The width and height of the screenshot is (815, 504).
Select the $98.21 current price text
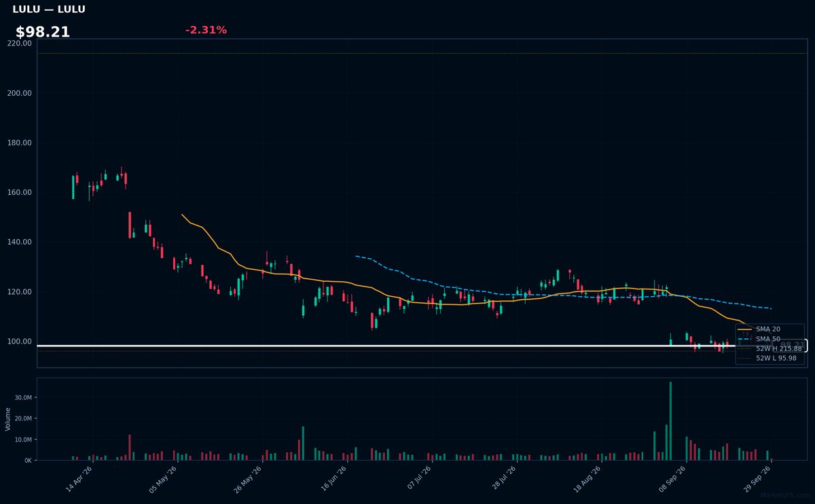tap(43, 32)
